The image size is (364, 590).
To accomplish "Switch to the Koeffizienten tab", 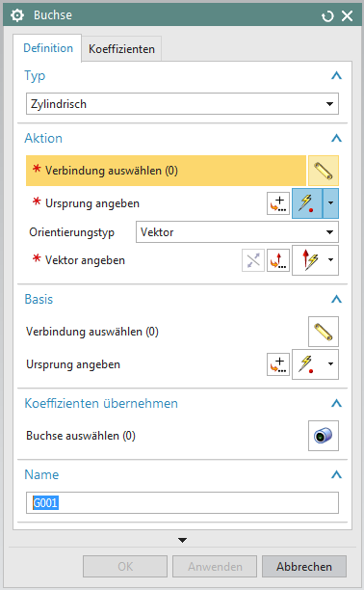I will coord(122,49).
